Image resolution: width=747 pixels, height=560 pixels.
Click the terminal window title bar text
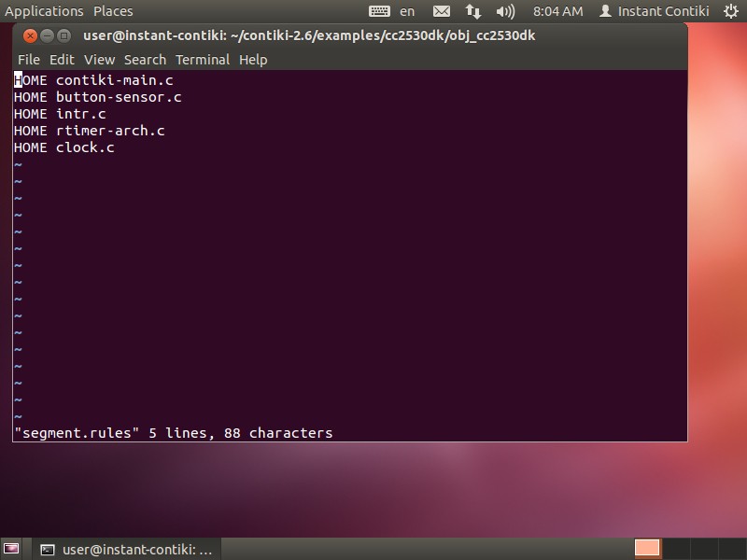tap(309, 35)
